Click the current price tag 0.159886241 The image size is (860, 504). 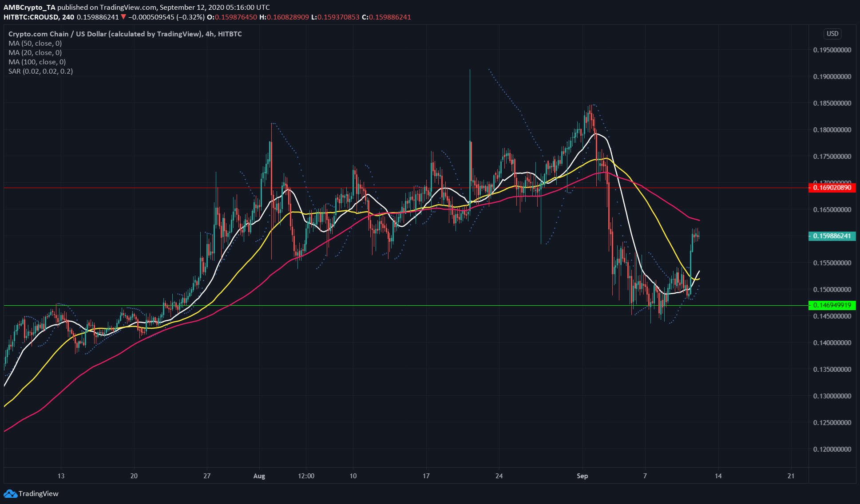pos(832,236)
